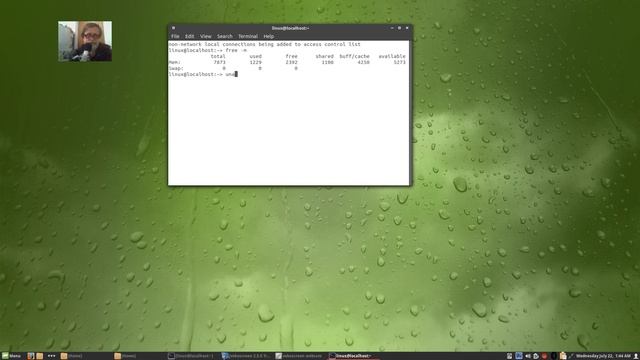Open the Edit menu in terminal

(x=189, y=36)
